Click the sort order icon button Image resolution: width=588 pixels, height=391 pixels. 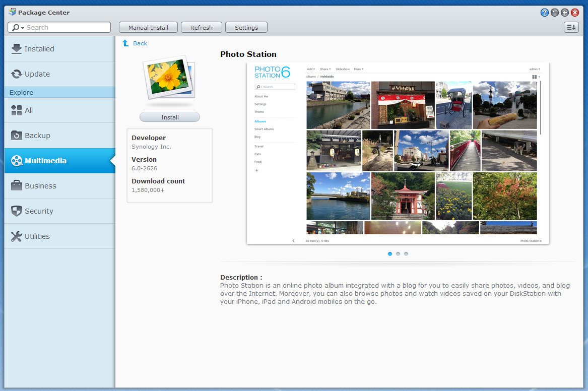tap(571, 27)
